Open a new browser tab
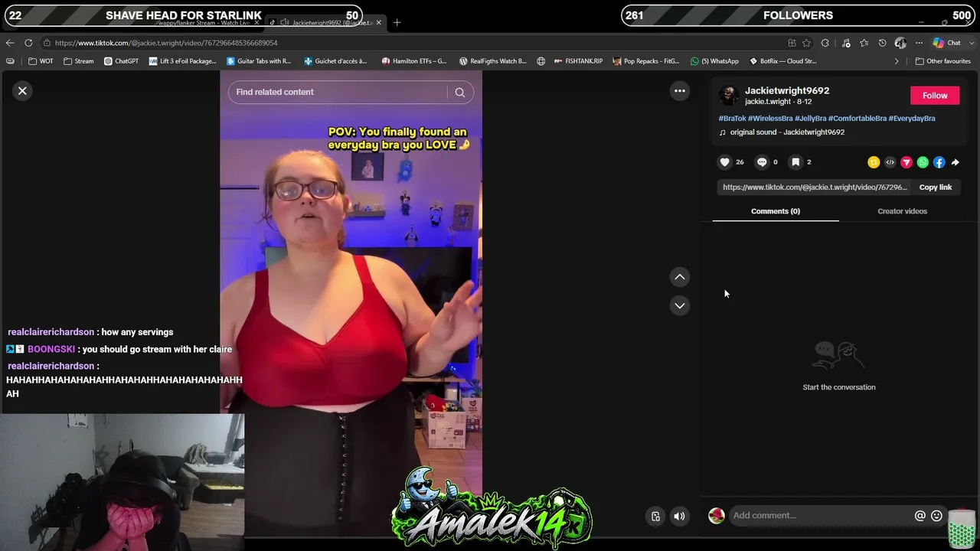This screenshot has height=551, width=980. (x=397, y=23)
